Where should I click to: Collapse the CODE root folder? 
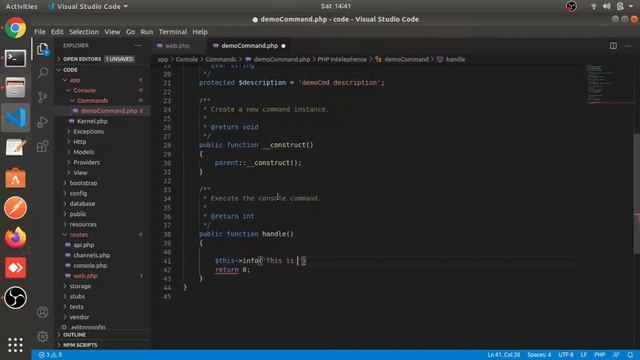(102, 70)
